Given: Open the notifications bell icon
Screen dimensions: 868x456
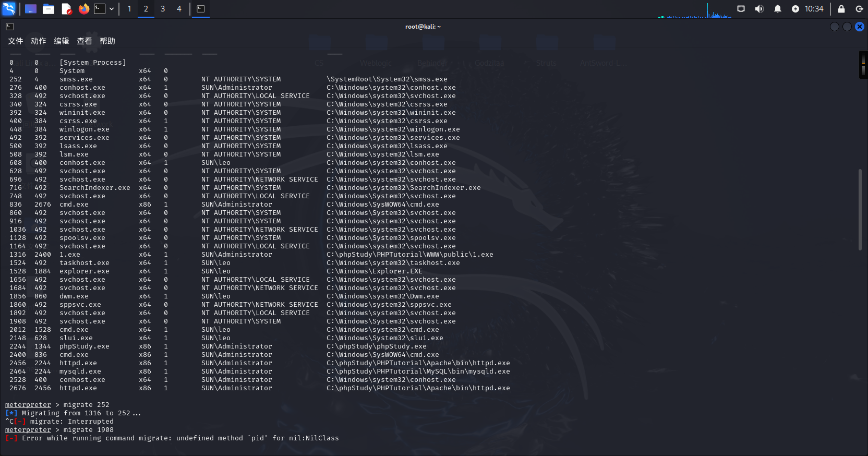Looking at the screenshot, I should (x=778, y=9).
